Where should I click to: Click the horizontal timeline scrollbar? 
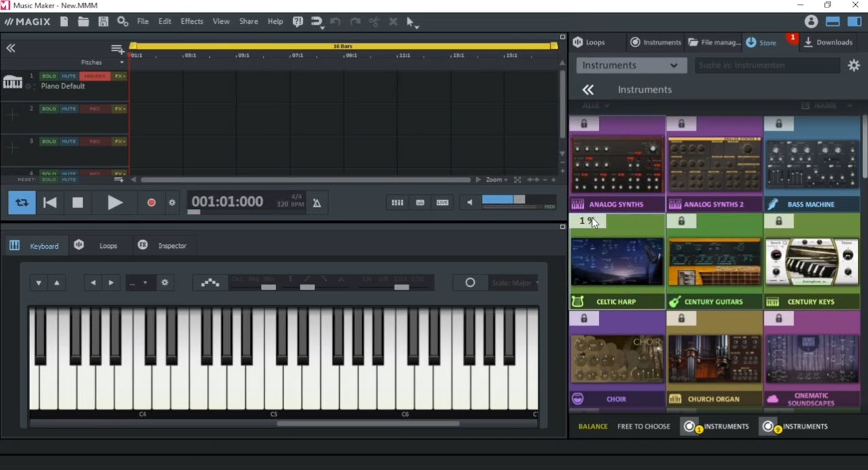(305, 180)
